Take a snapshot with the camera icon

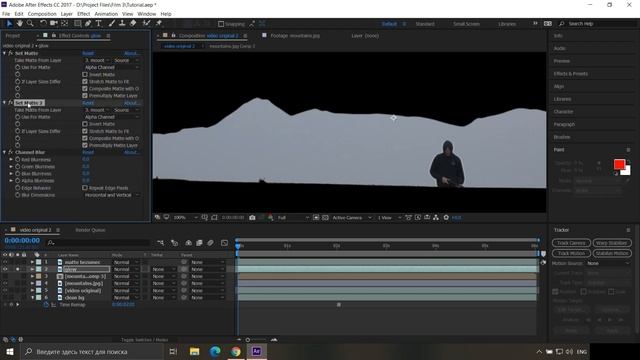click(x=252, y=218)
